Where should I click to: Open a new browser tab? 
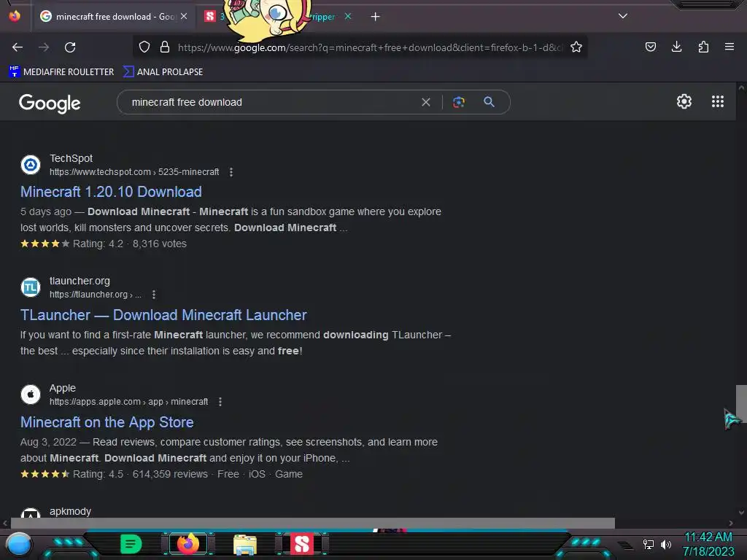coord(376,17)
